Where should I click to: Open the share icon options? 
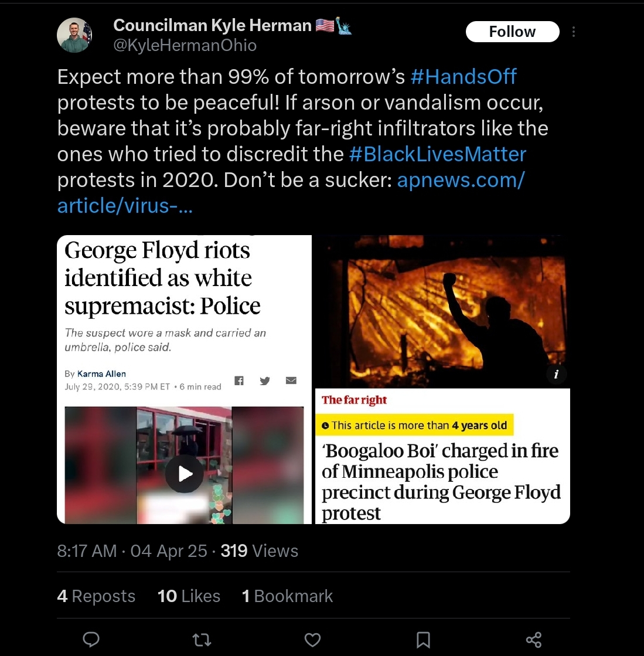(533, 640)
